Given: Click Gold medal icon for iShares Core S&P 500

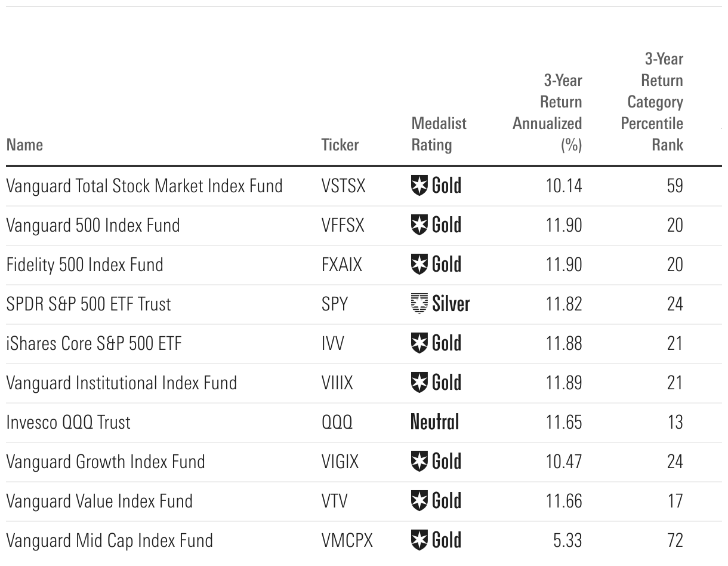Looking at the screenshot, I should point(420,343).
